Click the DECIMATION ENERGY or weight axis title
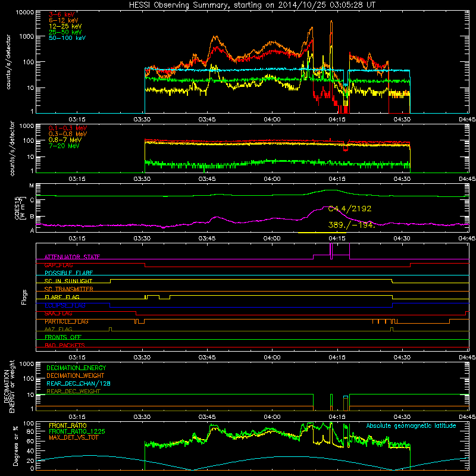This screenshot has height=476, width=476. (9, 386)
